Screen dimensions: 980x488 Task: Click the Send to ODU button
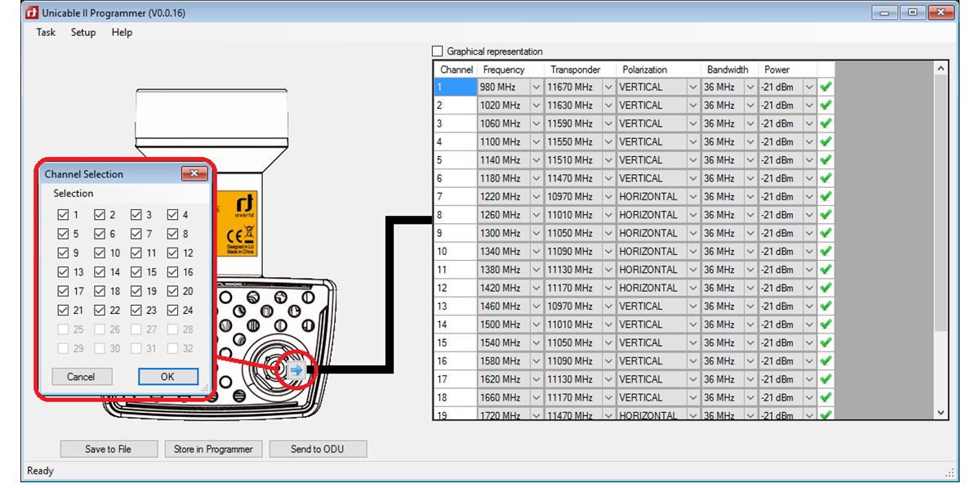coord(318,449)
